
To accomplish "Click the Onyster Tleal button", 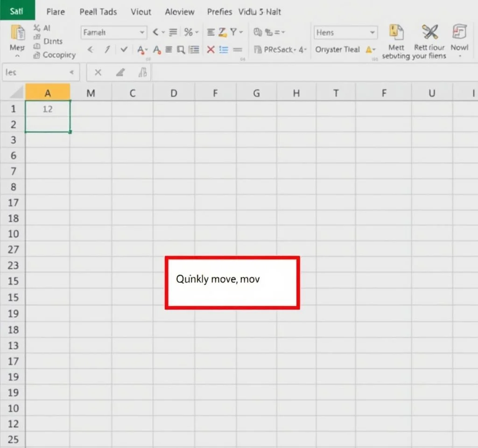I will [x=337, y=49].
